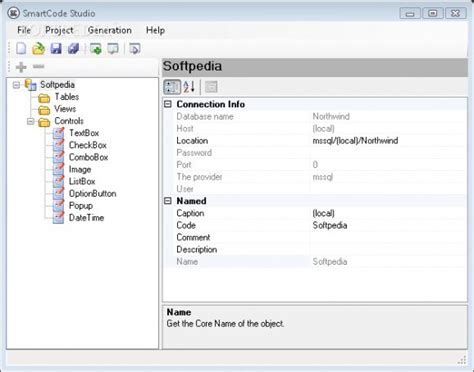Click the plus add item icon
Screen dimensions: 474x372
21,67
